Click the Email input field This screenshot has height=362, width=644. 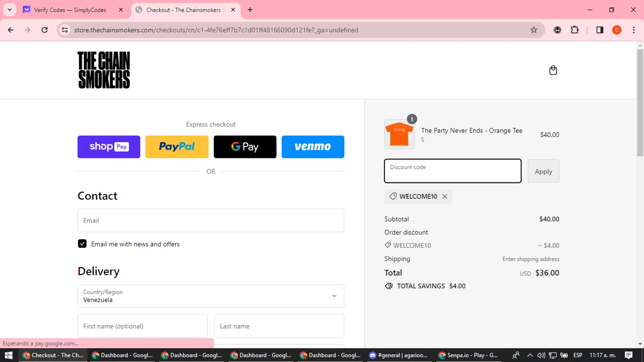211,220
